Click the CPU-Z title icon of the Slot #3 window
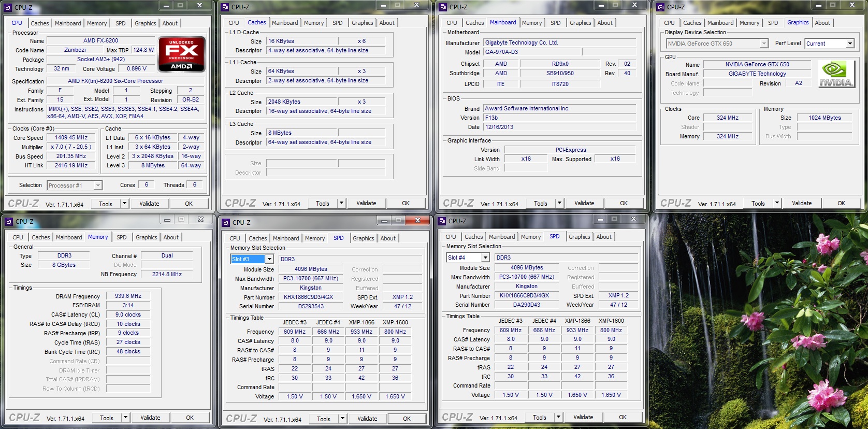The image size is (868, 429). click(226, 223)
